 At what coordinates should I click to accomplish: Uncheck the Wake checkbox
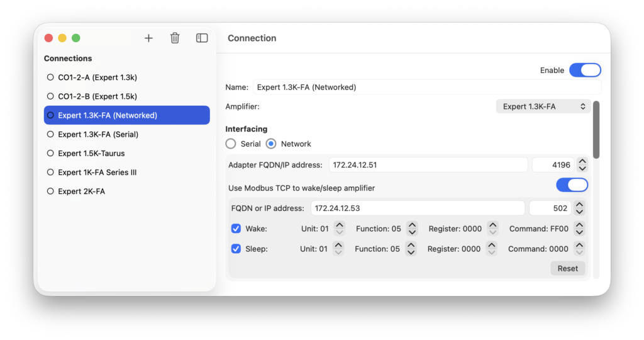(236, 229)
